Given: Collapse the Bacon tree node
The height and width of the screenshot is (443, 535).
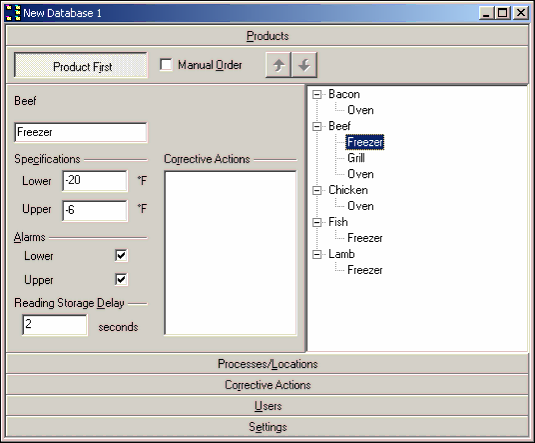Looking at the screenshot, I should [317, 95].
